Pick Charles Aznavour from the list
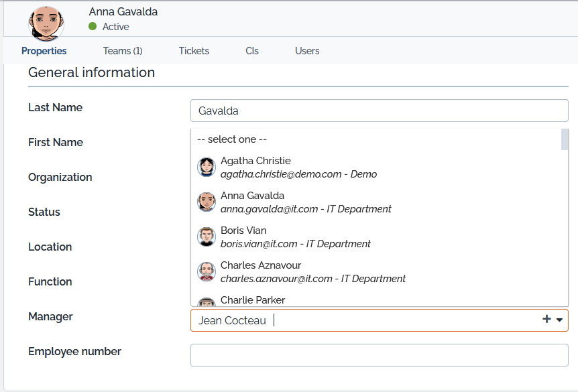 [x=312, y=272]
